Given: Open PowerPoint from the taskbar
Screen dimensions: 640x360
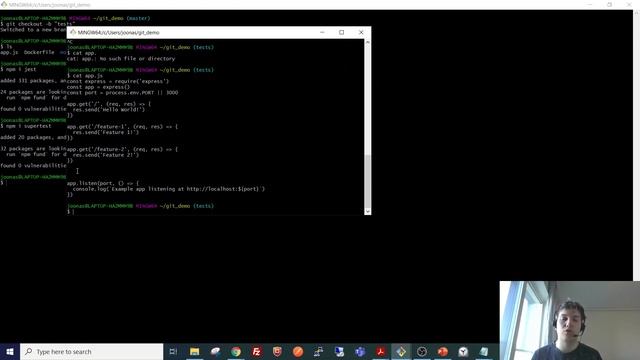Looking at the screenshot, I should coord(442,351).
